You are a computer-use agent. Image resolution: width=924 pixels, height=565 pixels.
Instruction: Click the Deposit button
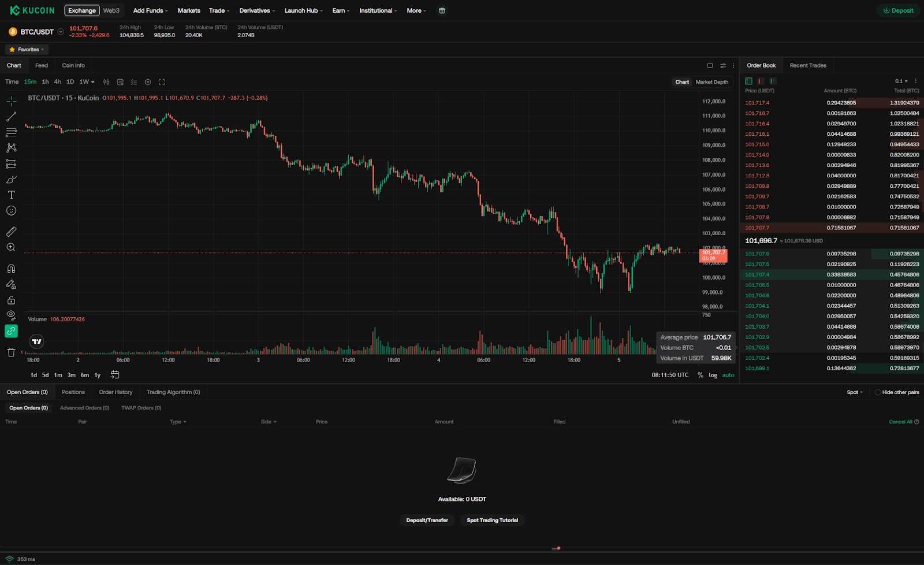tap(898, 10)
